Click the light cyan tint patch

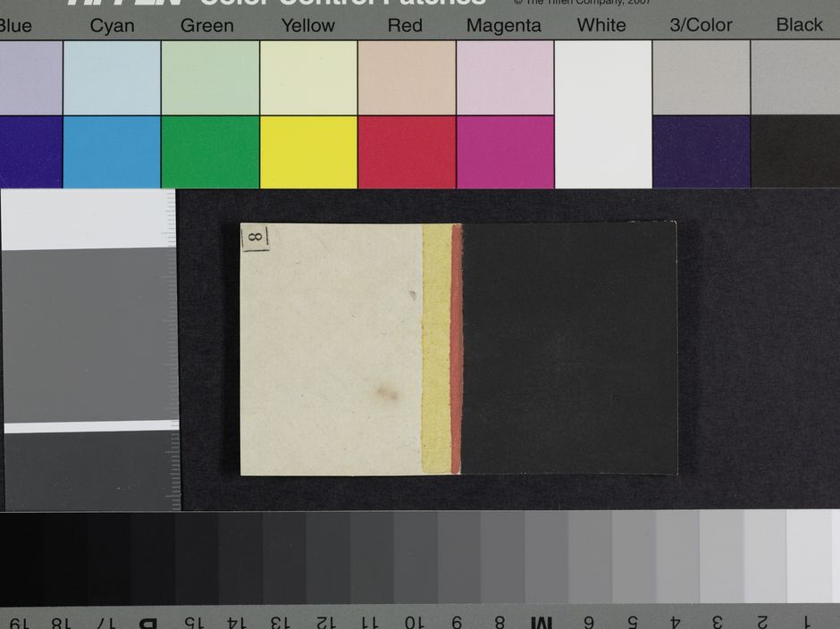tap(112, 79)
